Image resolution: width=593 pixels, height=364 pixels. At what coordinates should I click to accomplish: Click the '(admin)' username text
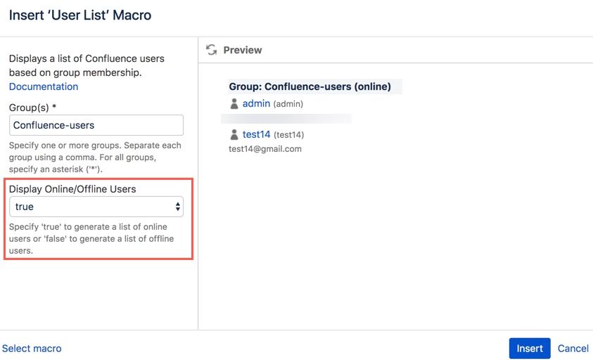(288, 104)
